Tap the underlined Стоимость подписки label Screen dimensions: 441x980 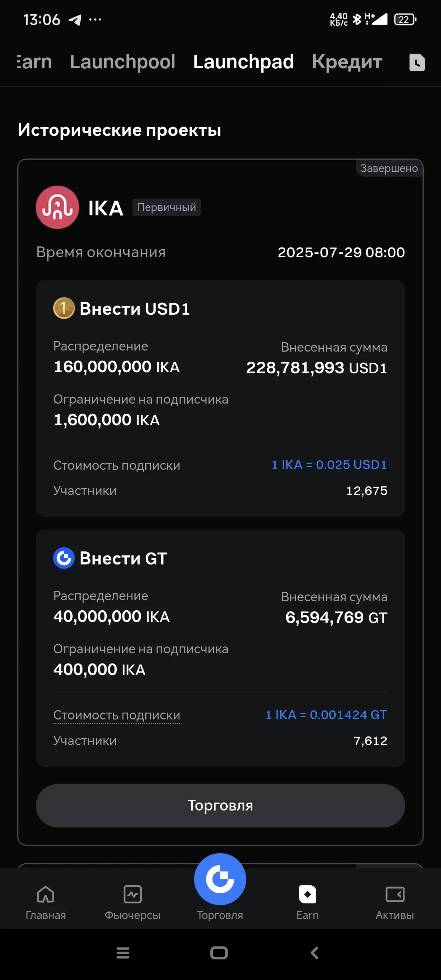coord(117,715)
